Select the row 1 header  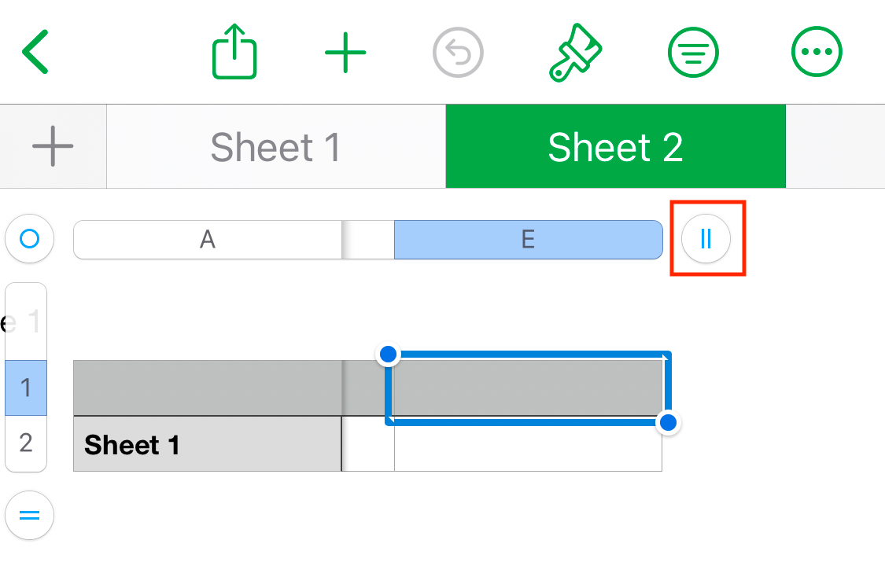tap(26, 387)
